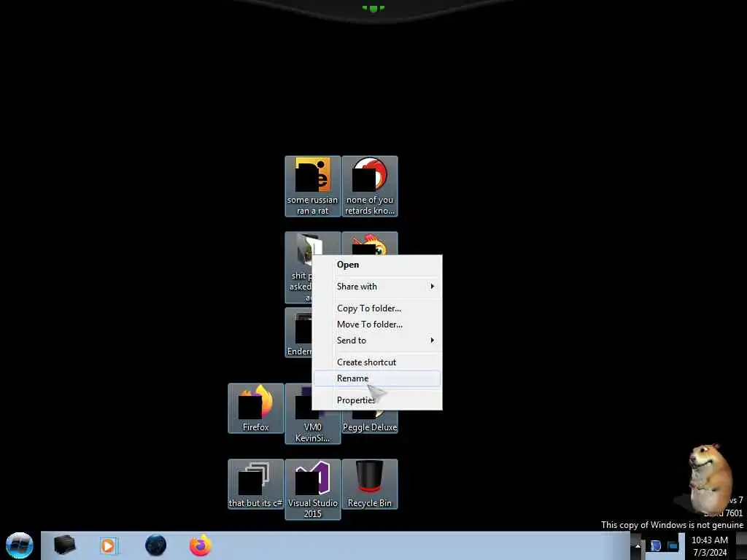Select the chicken icon behind the context menu
Screen dimensions: 747x560
click(370, 244)
